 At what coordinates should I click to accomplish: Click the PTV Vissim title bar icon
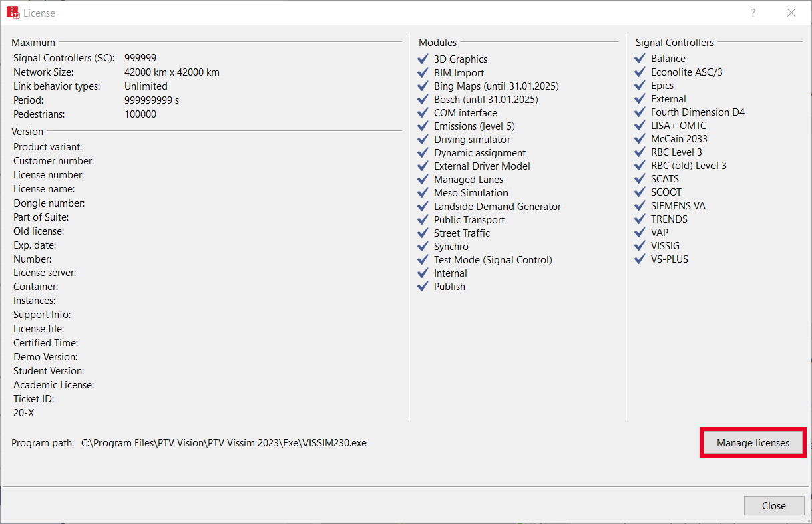(x=13, y=13)
